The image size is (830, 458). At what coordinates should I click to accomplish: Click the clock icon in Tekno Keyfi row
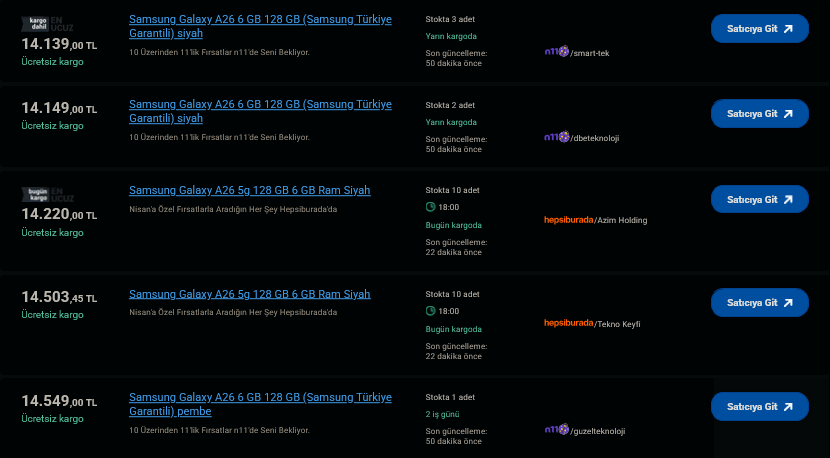point(430,311)
